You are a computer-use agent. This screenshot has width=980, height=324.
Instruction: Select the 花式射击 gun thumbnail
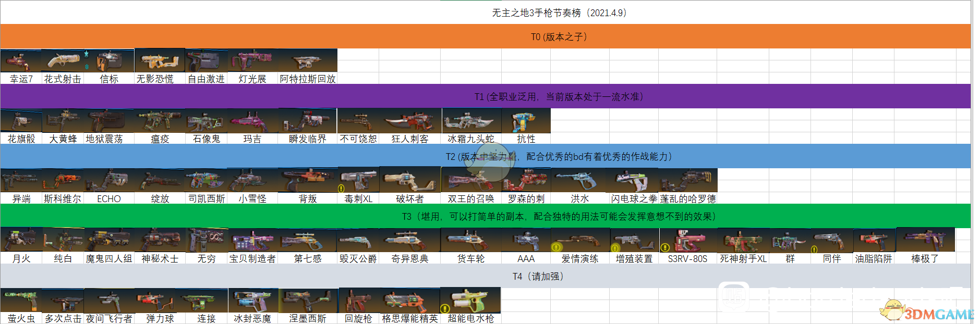[62, 61]
